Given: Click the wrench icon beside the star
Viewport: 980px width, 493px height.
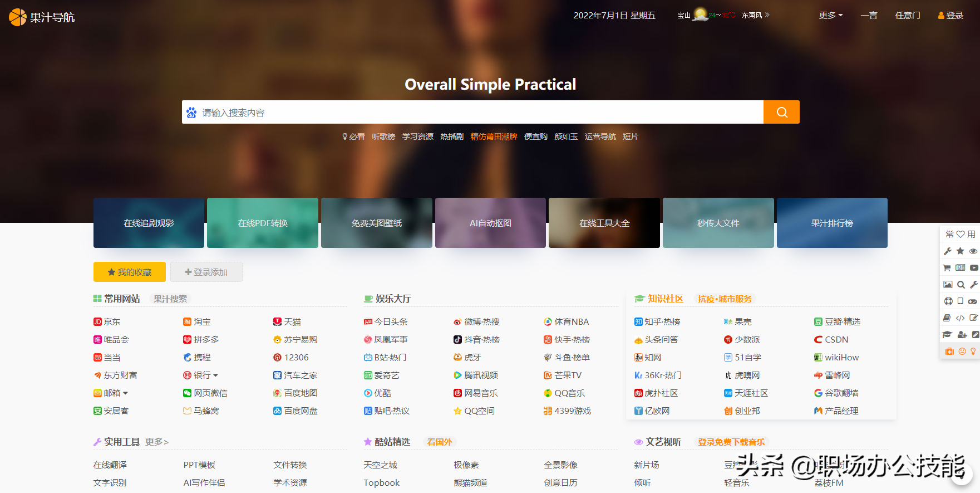Looking at the screenshot, I should click(947, 251).
